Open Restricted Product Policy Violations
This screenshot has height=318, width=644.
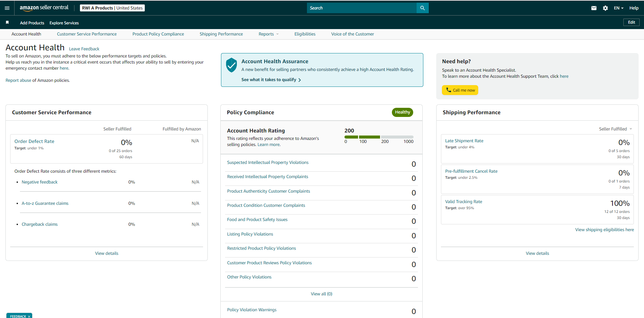(x=262, y=248)
